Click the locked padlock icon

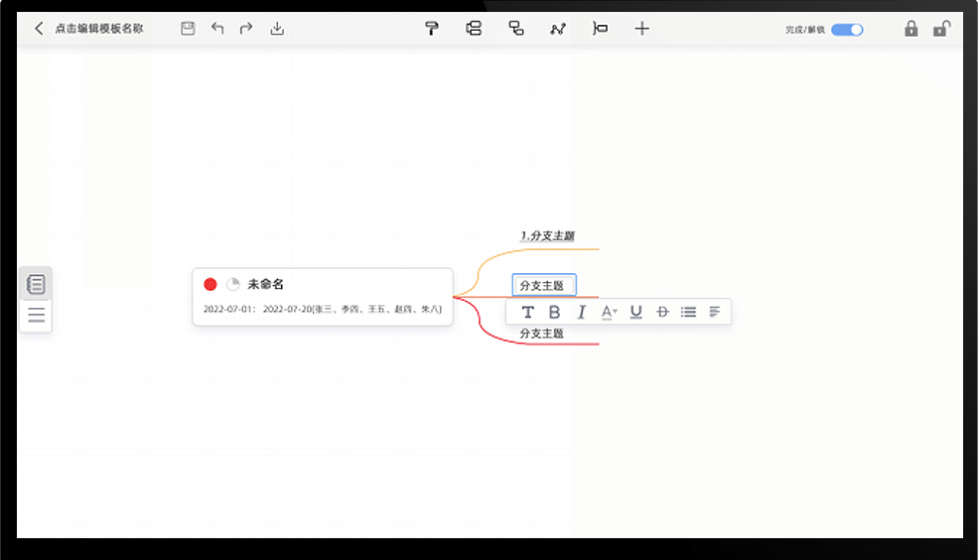coord(911,28)
